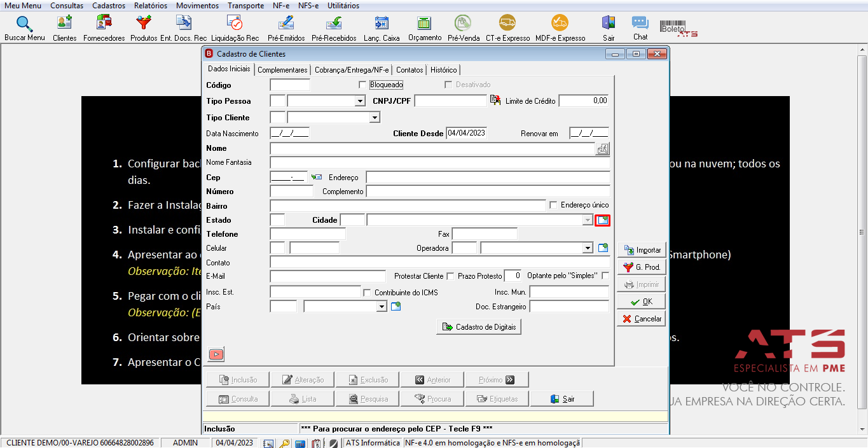Screen dimensions: 868x448
Task: Open the Produtos toolbar icon
Action: [x=144, y=23]
